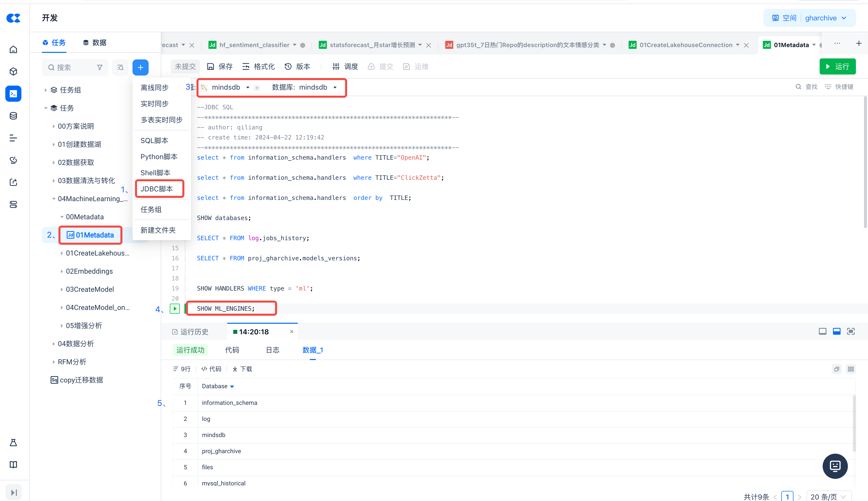Switch result panel to full-screen layout icon
Viewport: 868px width, 501px height.
point(851,331)
